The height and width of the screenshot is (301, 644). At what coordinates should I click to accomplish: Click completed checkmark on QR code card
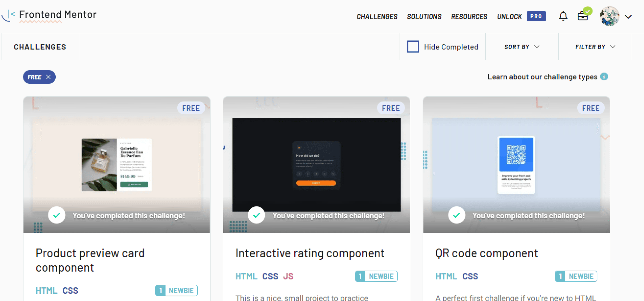point(457,215)
